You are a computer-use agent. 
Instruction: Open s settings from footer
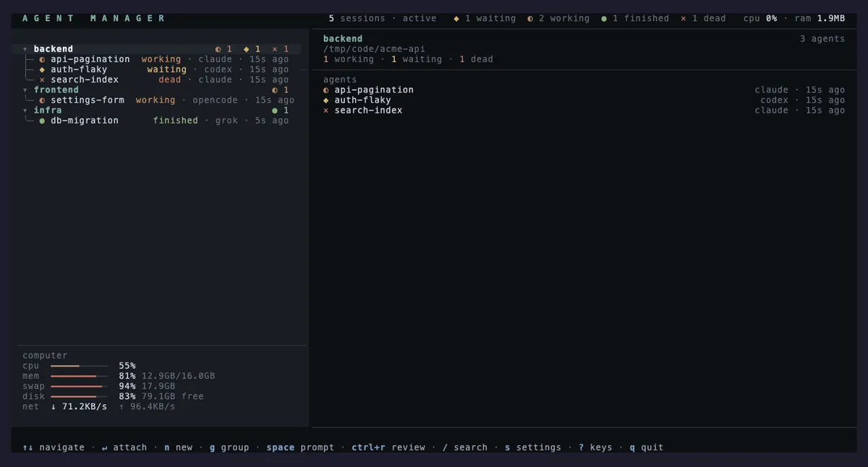click(x=533, y=447)
